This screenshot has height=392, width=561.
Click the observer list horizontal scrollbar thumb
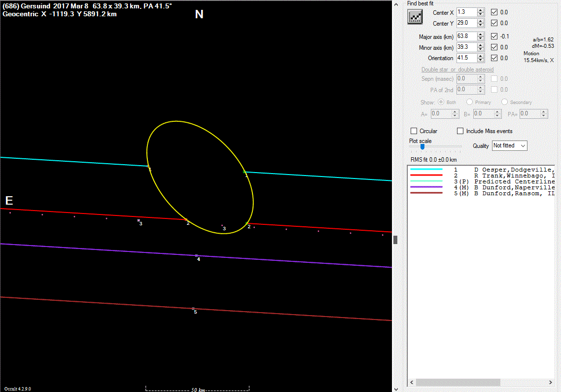click(x=458, y=382)
